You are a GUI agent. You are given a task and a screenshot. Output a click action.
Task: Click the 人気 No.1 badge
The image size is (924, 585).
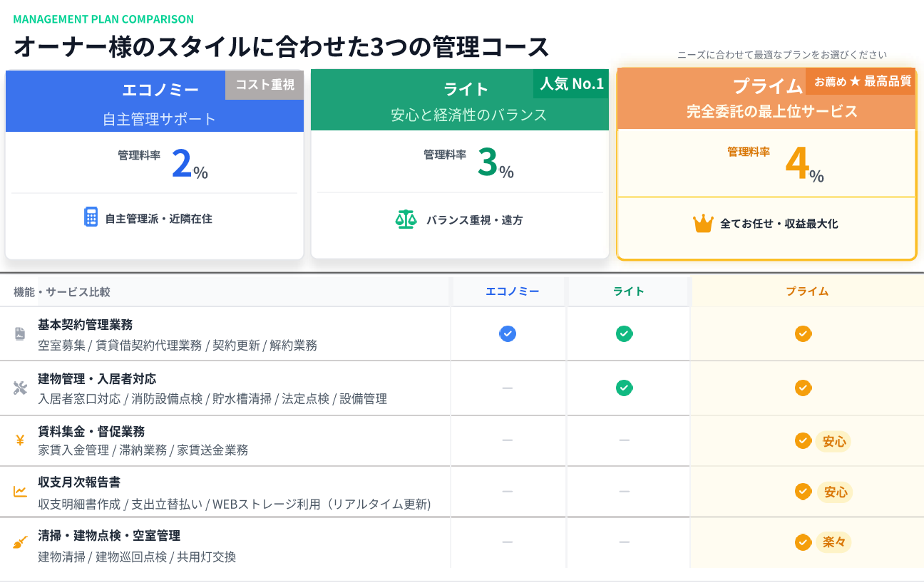click(x=571, y=84)
